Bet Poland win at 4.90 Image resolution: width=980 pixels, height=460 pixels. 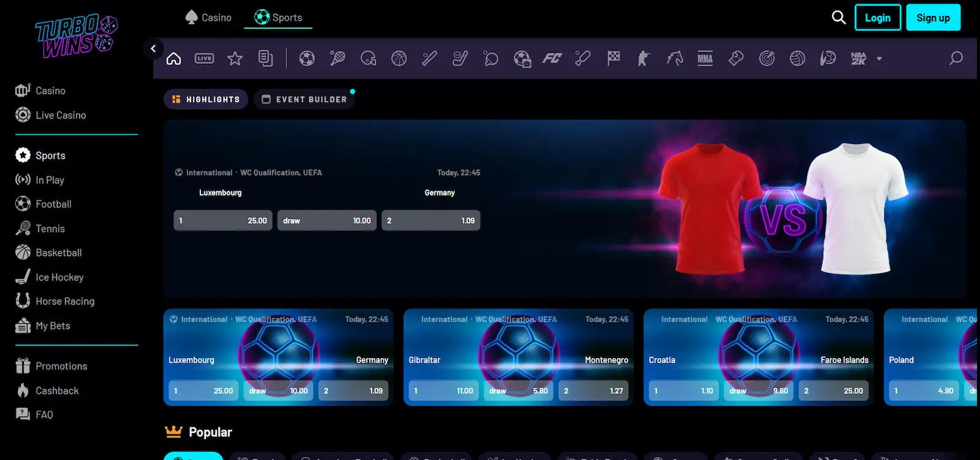point(924,391)
